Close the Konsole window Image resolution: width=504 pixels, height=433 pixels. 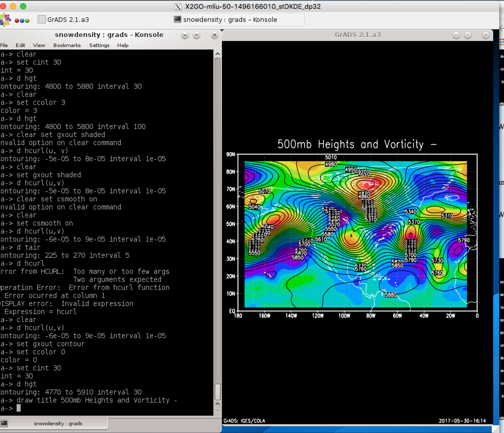tap(214, 35)
